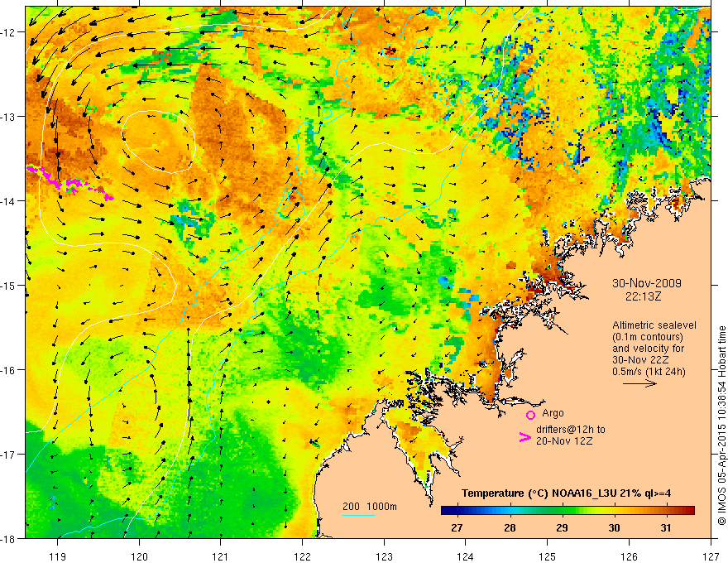Click the 22:13Z time label
Viewport: 728px width, 563px height.
[643, 296]
